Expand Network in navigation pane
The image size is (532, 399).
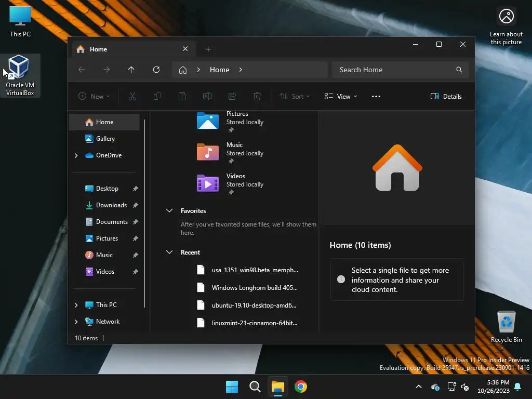pyautogui.click(x=76, y=322)
